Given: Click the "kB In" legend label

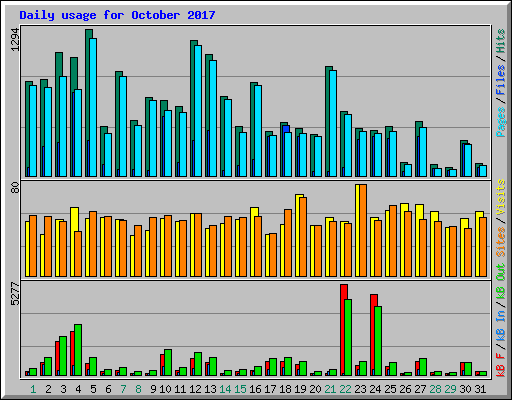Looking at the screenshot, I should (501, 326).
